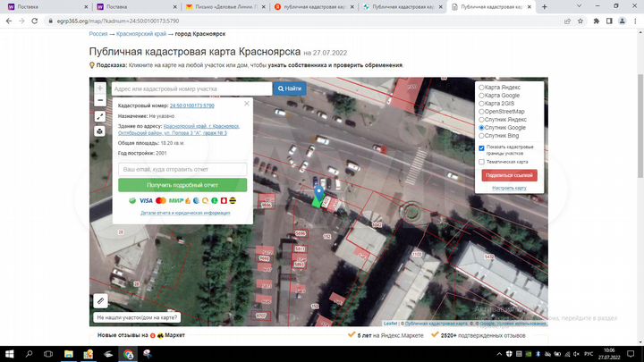This screenshot has height=362, width=644.
Task: Select Карта Google map layer
Action: 481,96
